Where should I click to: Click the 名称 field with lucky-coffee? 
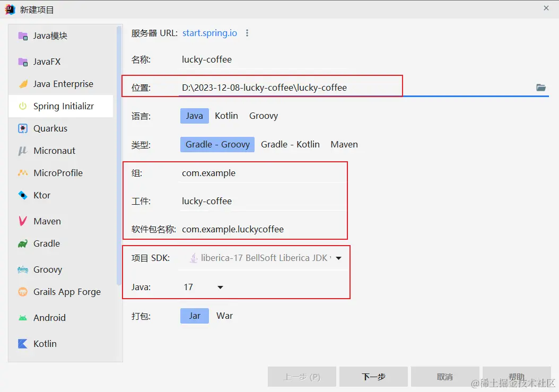tap(263, 59)
